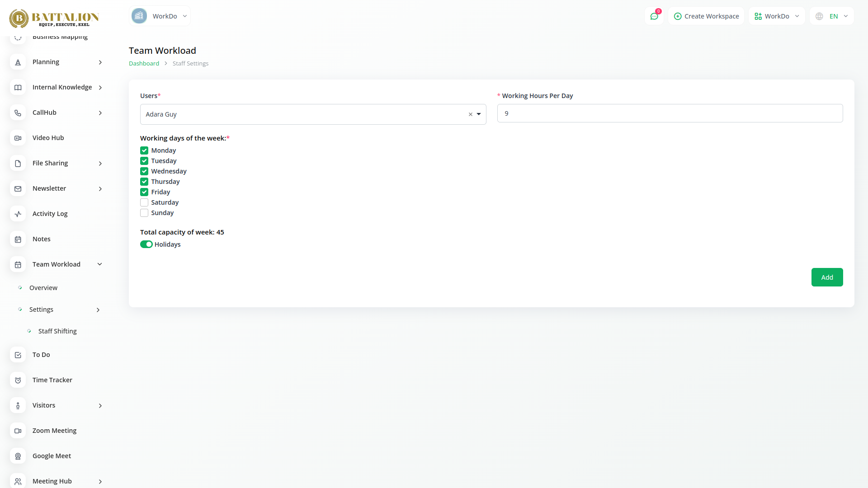Clear the selected user Adara Guy
This screenshot has height=488, width=868.
[x=470, y=114]
